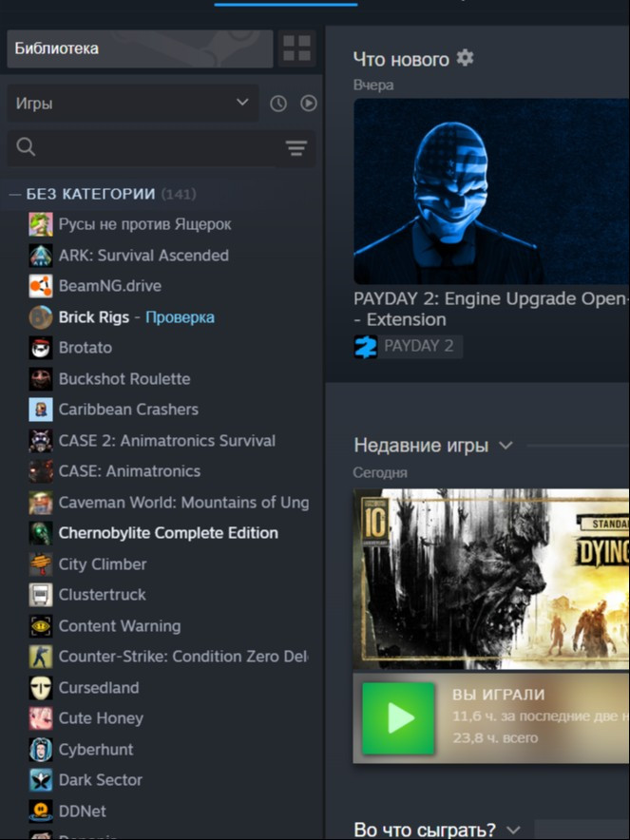Open Cyberhunt game entry
The image size is (630, 840).
pos(96,750)
